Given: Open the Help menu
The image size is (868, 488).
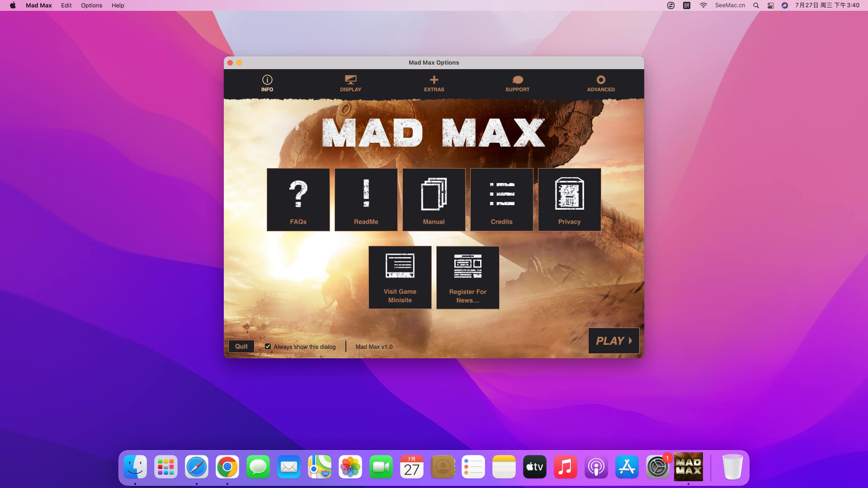Looking at the screenshot, I should 118,5.
